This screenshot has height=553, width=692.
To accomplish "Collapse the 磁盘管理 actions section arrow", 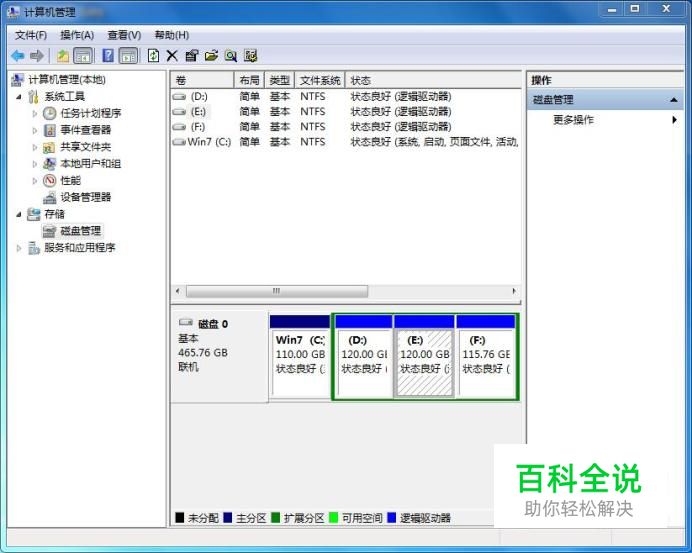I will coord(673,100).
